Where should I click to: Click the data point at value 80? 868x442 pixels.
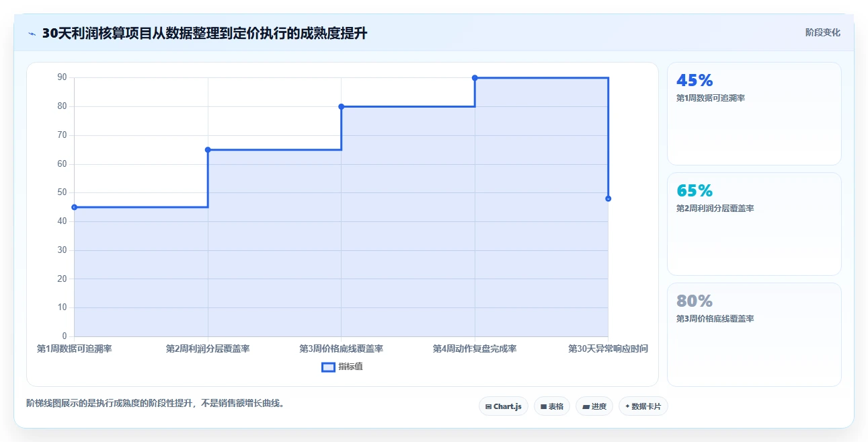point(341,106)
